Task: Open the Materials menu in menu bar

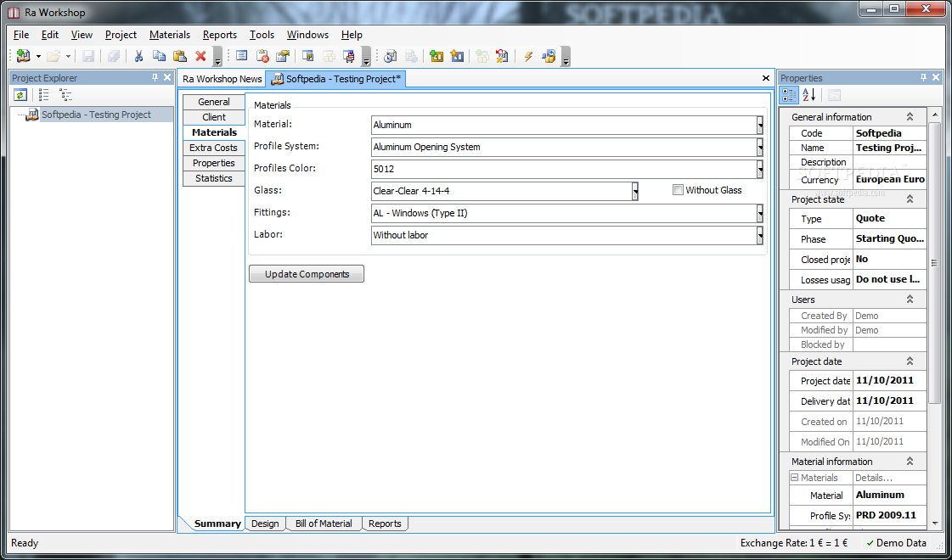Action: click(x=169, y=35)
